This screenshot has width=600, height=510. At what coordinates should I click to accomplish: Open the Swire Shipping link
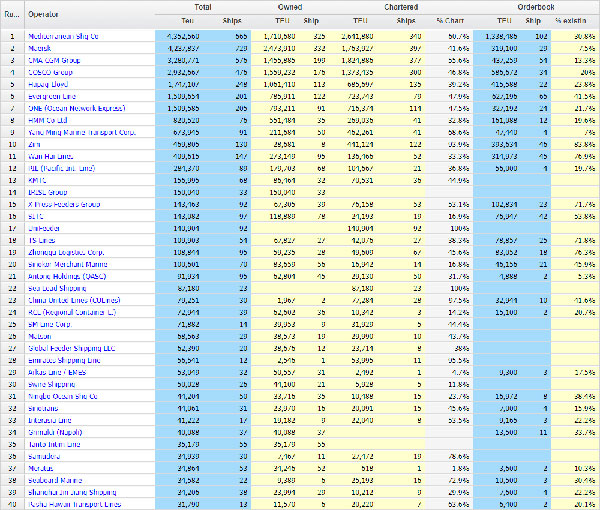tap(52, 384)
